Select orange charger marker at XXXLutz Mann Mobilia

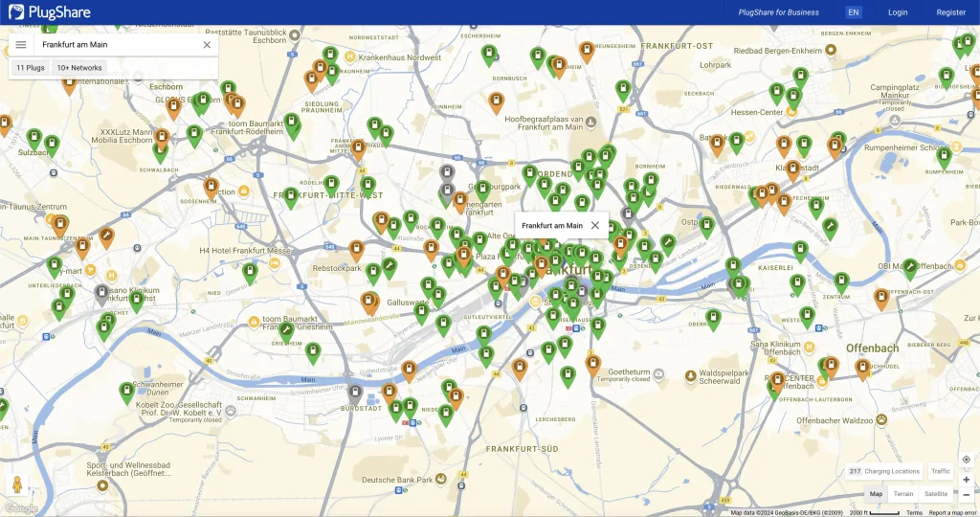[x=162, y=137]
